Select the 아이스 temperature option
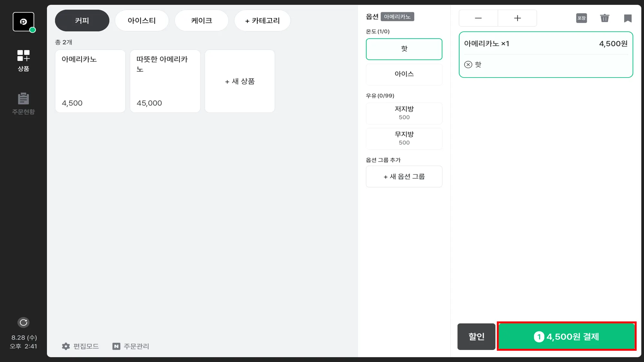644x362 pixels. pyautogui.click(x=404, y=74)
